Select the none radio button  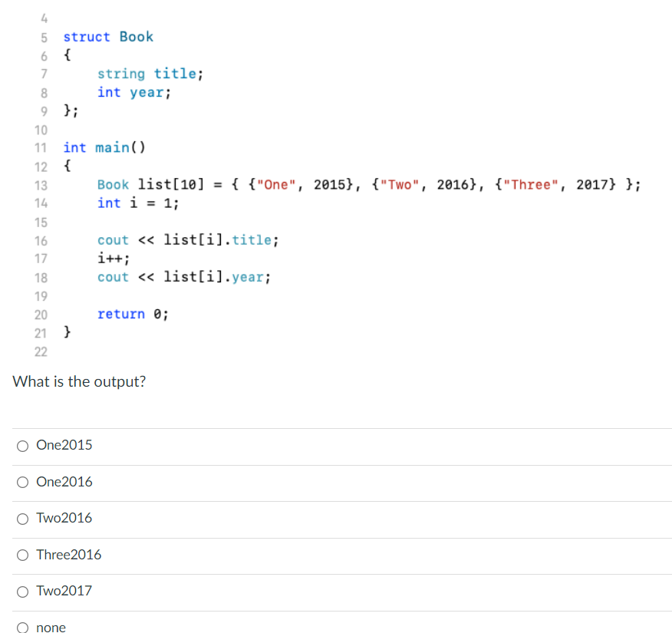pyautogui.click(x=23, y=628)
